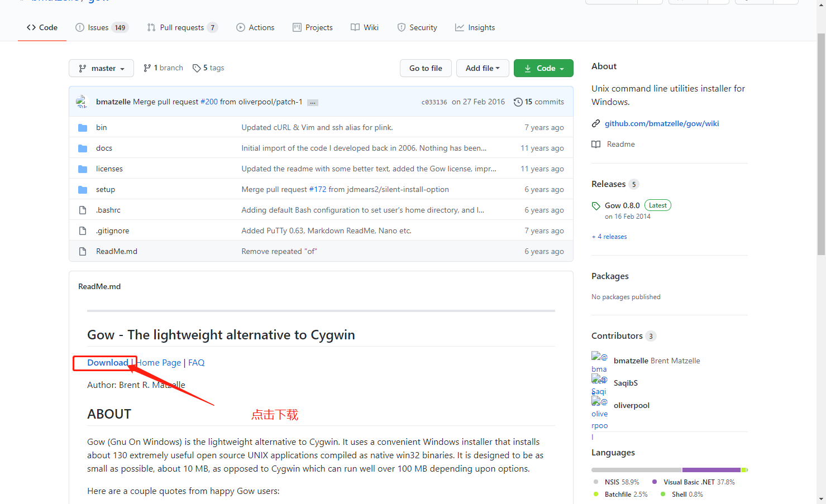Go to the Actions tab

(x=255, y=27)
